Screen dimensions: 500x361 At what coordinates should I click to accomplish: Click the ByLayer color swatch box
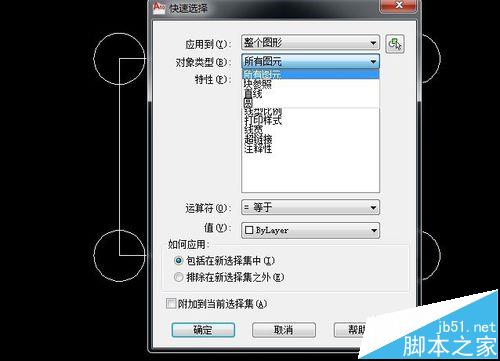[249, 230]
